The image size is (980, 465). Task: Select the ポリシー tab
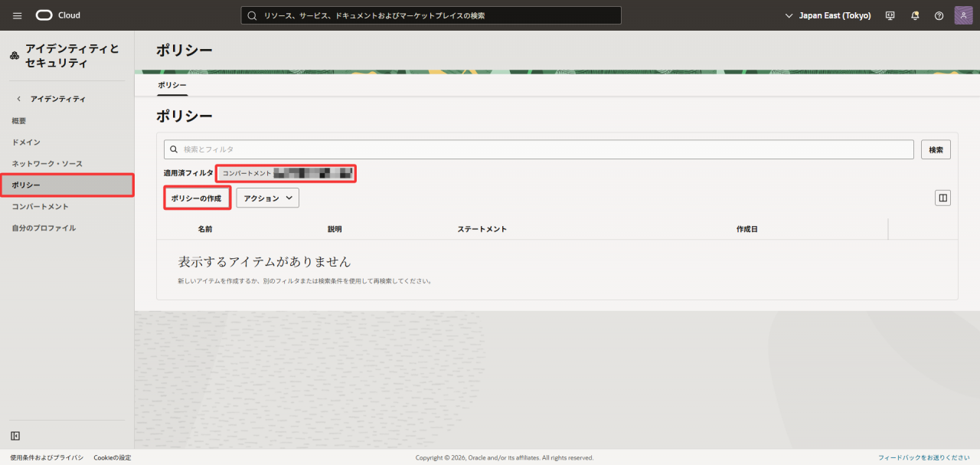(x=172, y=85)
